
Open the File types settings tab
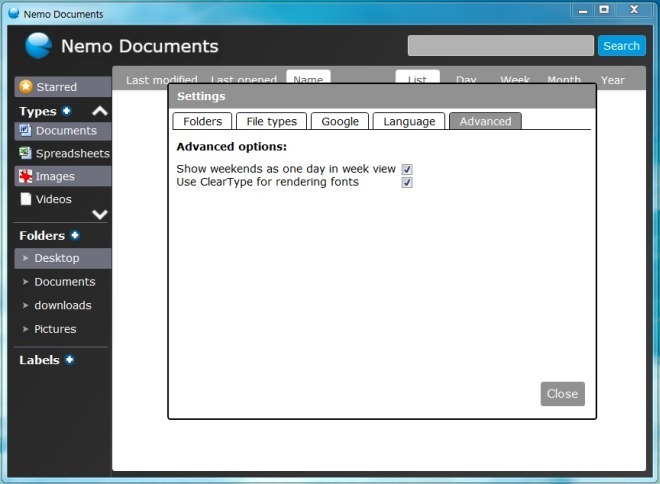coord(271,121)
